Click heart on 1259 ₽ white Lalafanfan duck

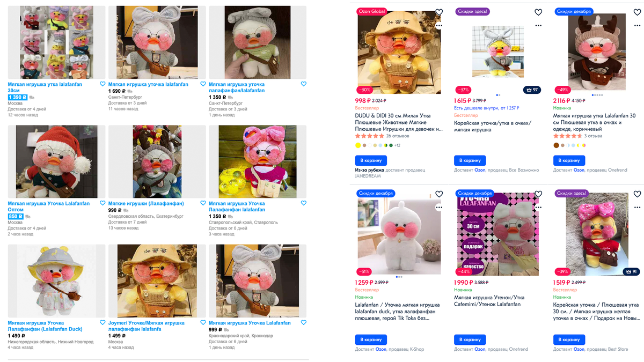pos(439,194)
